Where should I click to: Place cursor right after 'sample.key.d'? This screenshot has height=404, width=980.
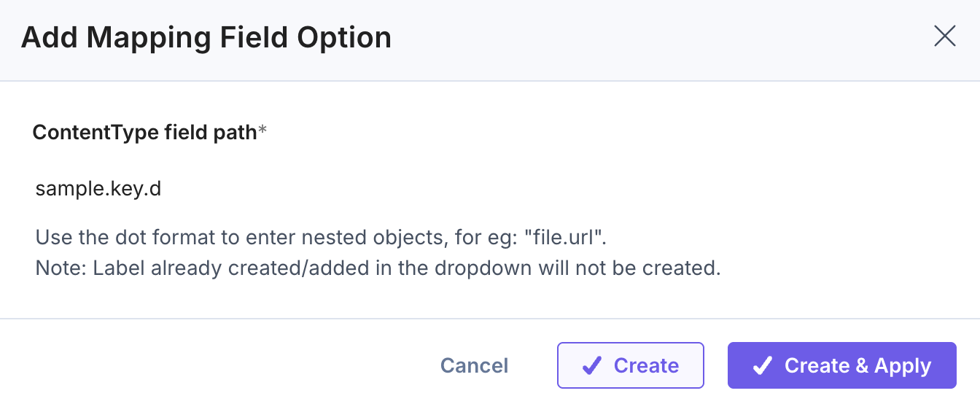point(163,190)
